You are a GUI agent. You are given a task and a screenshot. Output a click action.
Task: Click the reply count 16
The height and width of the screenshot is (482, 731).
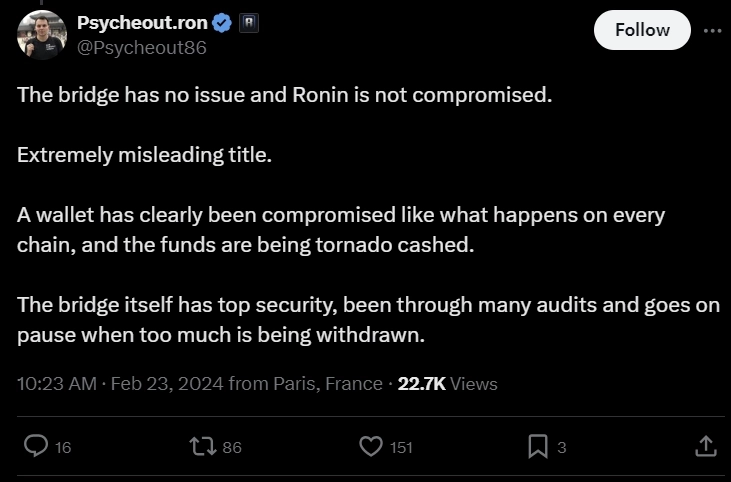click(x=63, y=447)
